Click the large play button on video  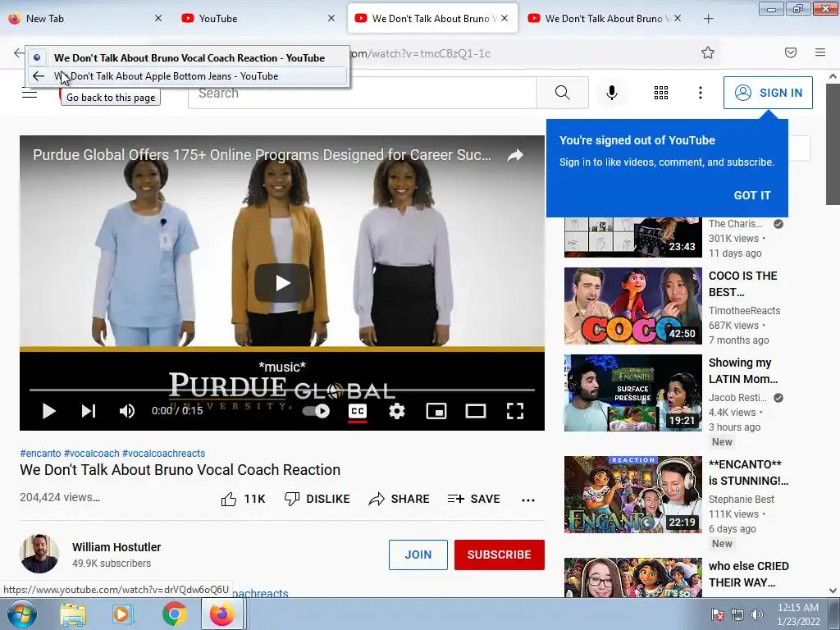coord(282,283)
